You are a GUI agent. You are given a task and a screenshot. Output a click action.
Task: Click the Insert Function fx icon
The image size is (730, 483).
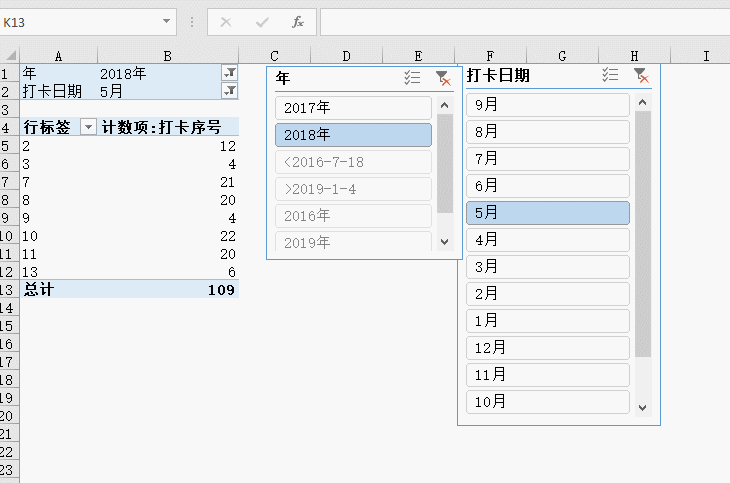click(x=297, y=22)
